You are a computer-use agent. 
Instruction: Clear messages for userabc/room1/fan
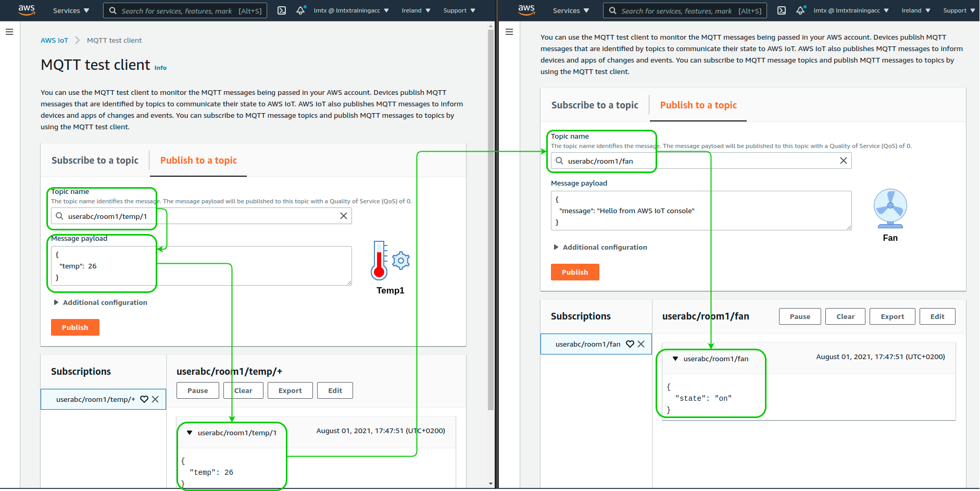[846, 316]
